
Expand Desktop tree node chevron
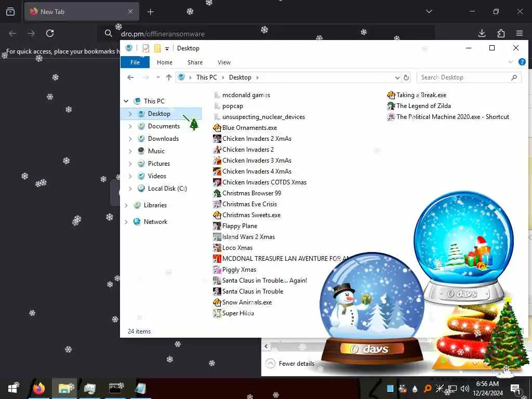click(130, 114)
